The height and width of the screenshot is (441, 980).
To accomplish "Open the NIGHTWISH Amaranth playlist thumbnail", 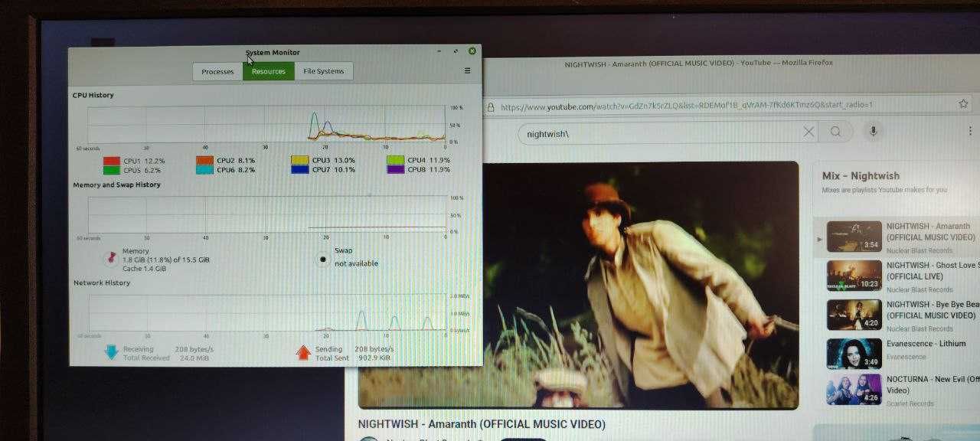I will [x=854, y=237].
